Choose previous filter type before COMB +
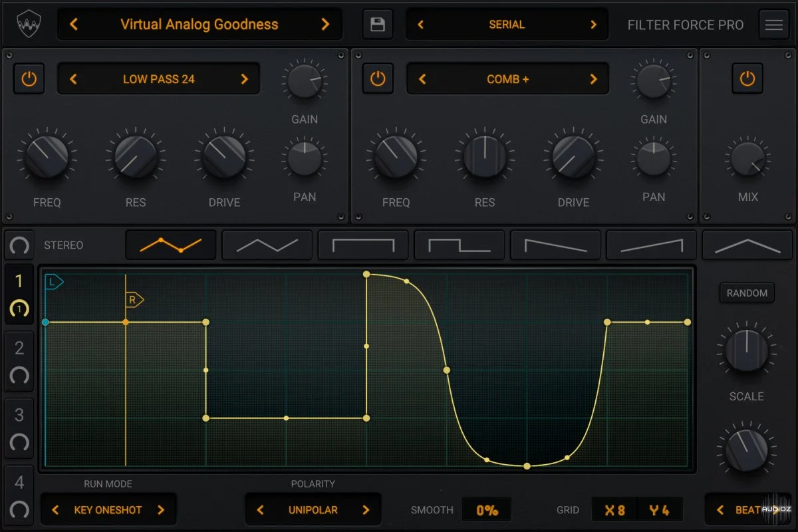 (x=422, y=79)
